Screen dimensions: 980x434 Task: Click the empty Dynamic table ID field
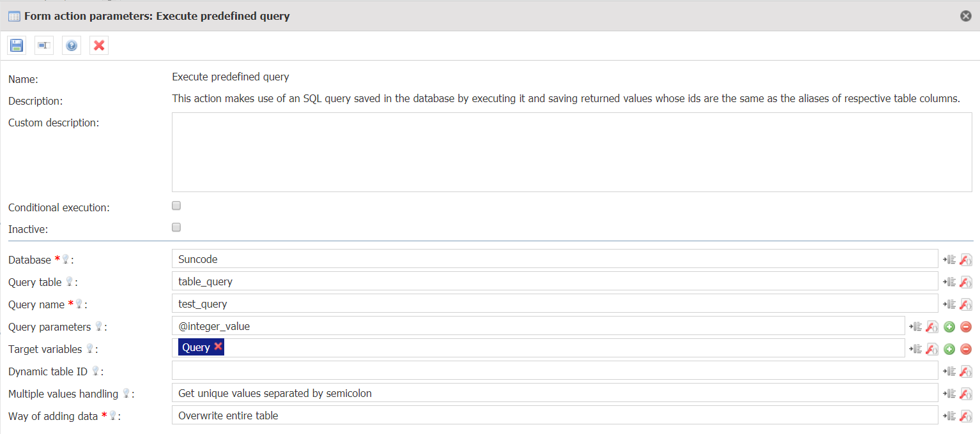(555, 371)
